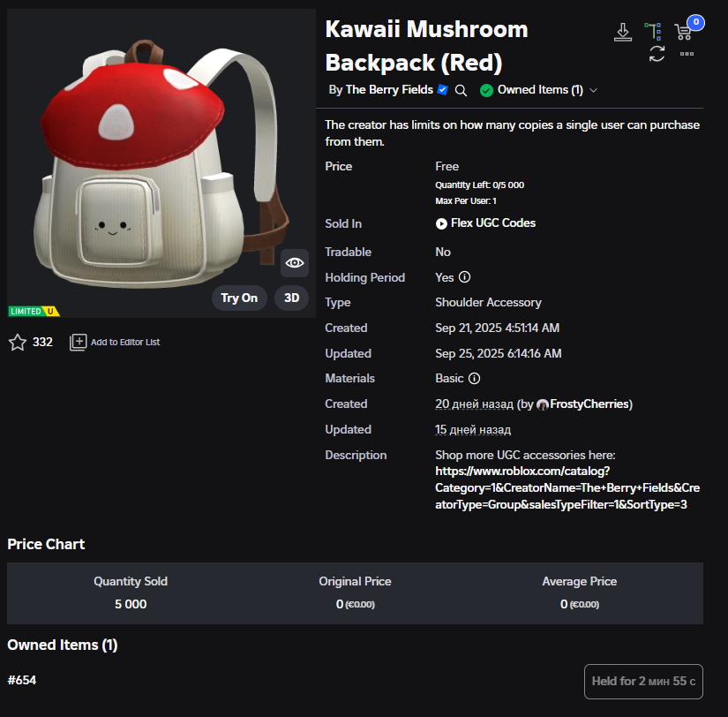Open the asset dependency tree icon

tap(653, 31)
